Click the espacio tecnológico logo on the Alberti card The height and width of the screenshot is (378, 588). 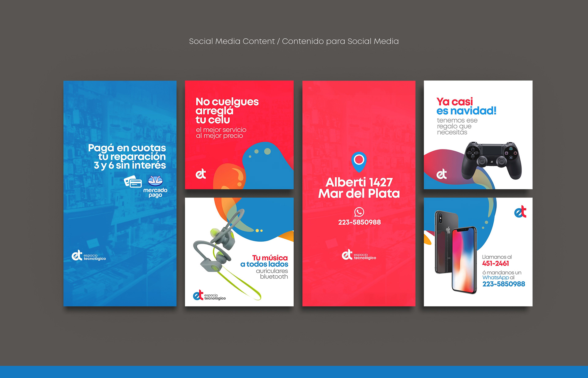coord(359,255)
